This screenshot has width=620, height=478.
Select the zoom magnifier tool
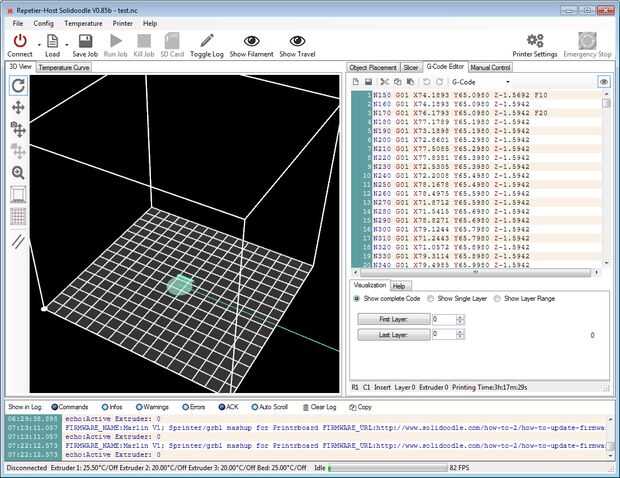[x=18, y=172]
